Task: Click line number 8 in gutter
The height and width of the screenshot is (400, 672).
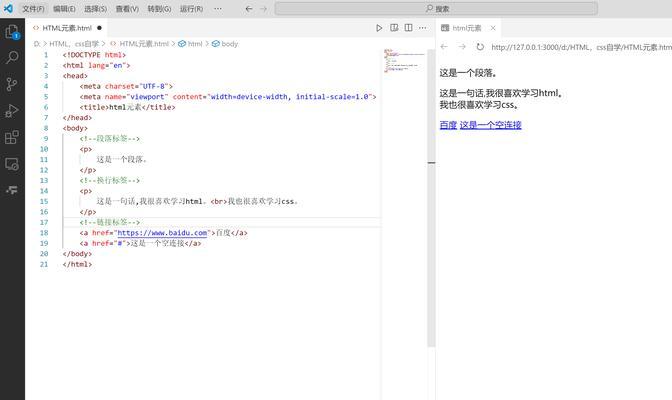Action: [x=45, y=128]
